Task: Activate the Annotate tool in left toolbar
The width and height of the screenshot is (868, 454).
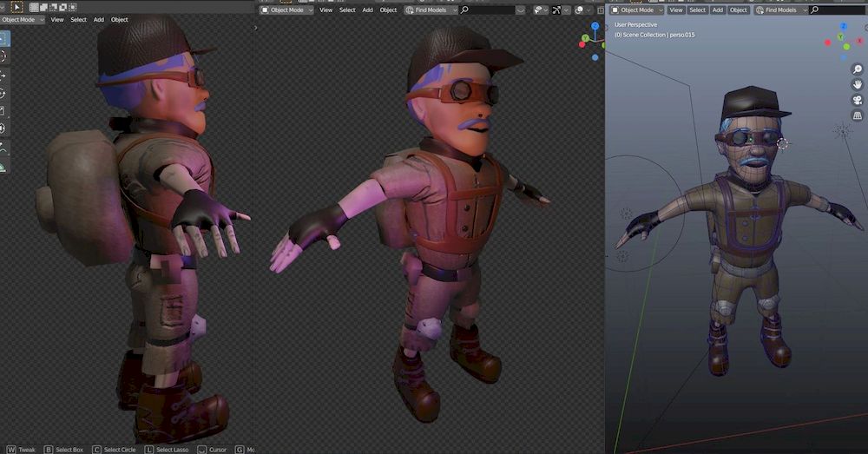Action: point(3,148)
